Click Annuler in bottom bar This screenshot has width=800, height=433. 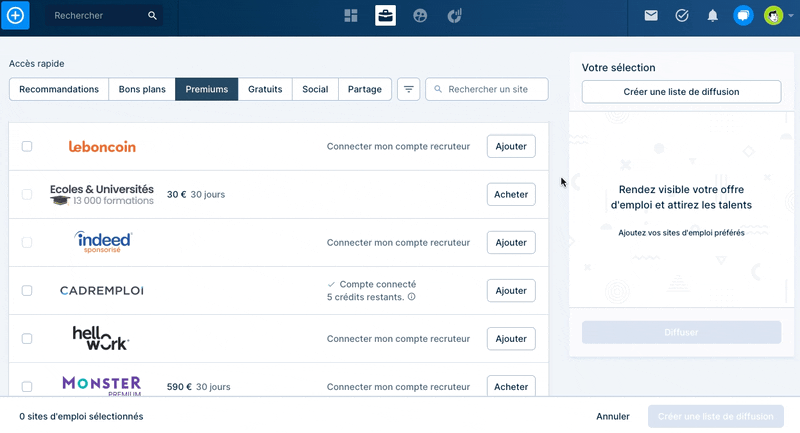tap(613, 417)
